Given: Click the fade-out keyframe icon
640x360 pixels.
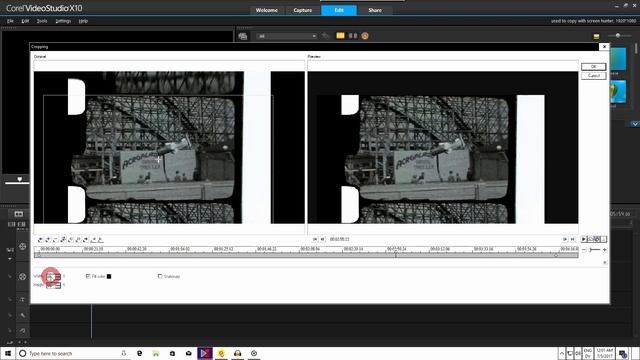Looking at the screenshot, I should 100,240.
